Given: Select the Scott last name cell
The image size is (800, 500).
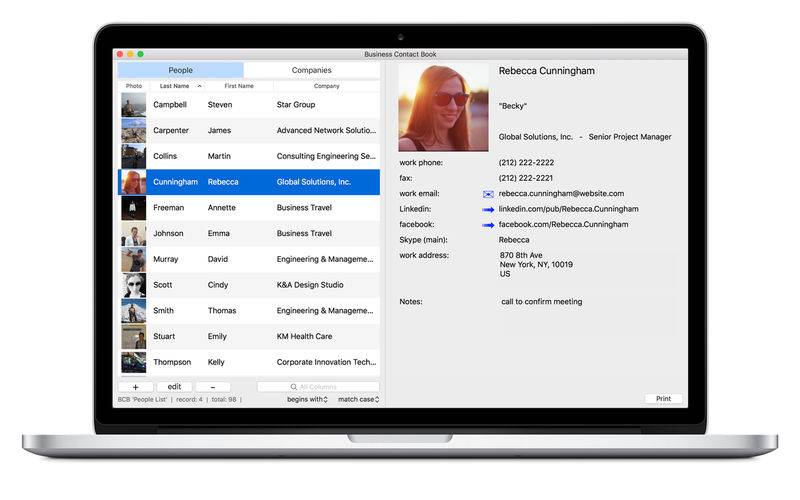Looking at the screenshot, I should click(x=163, y=285).
